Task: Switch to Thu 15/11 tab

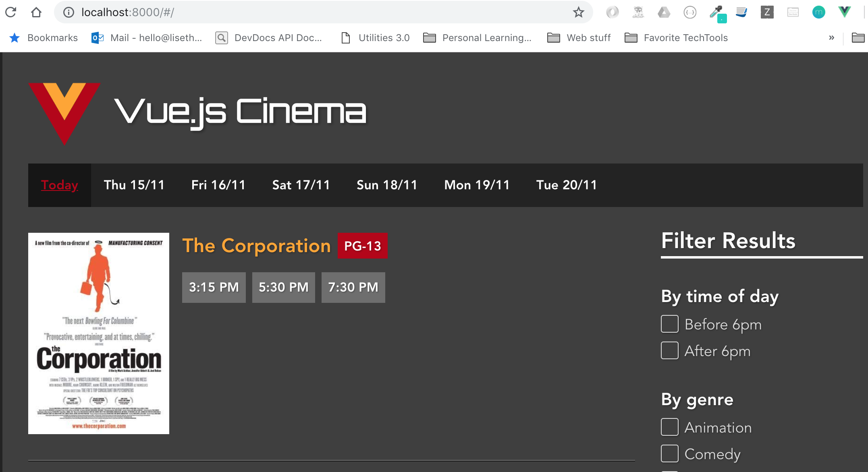Action: [134, 185]
